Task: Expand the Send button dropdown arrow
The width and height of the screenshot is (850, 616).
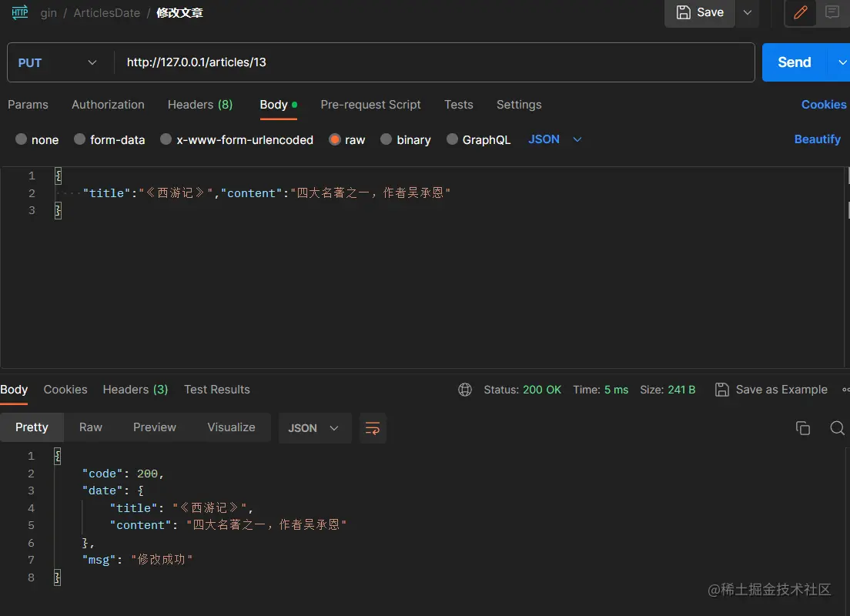Action: pyautogui.click(x=842, y=62)
